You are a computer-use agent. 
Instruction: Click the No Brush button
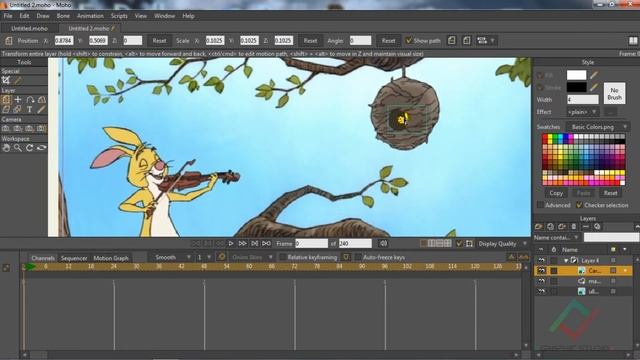(x=614, y=93)
